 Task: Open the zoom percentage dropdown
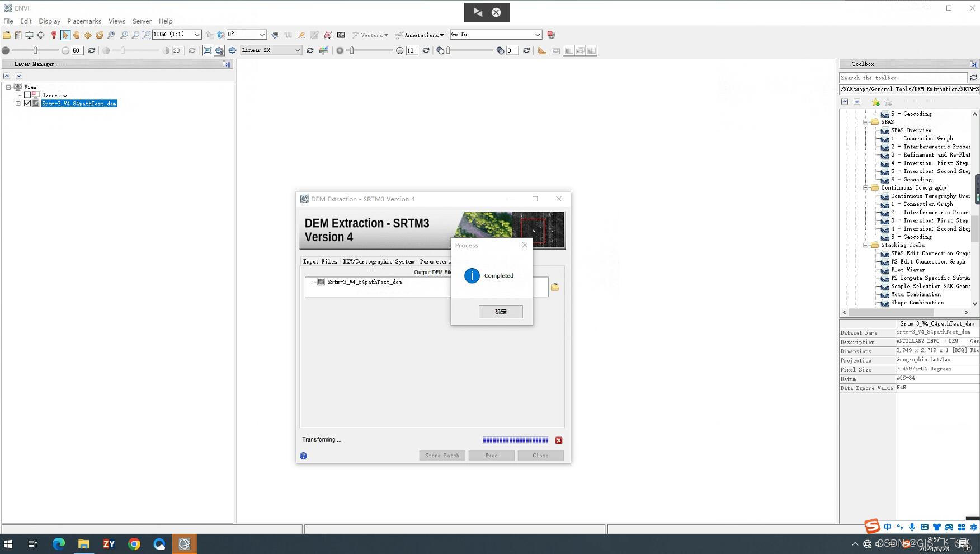[x=197, y=35]
